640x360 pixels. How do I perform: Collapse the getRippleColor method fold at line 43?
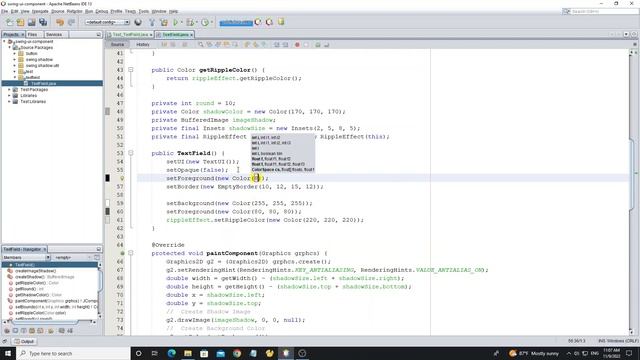click(x=131, y=70)
